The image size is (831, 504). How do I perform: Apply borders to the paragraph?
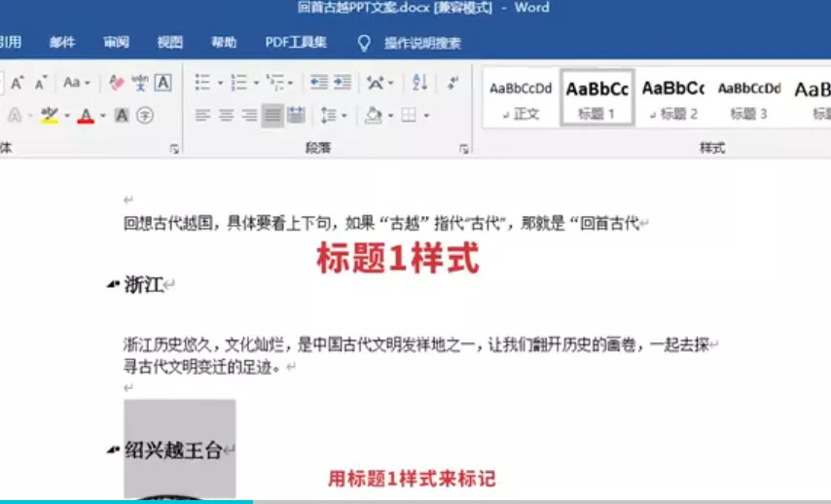pos(409,115)
